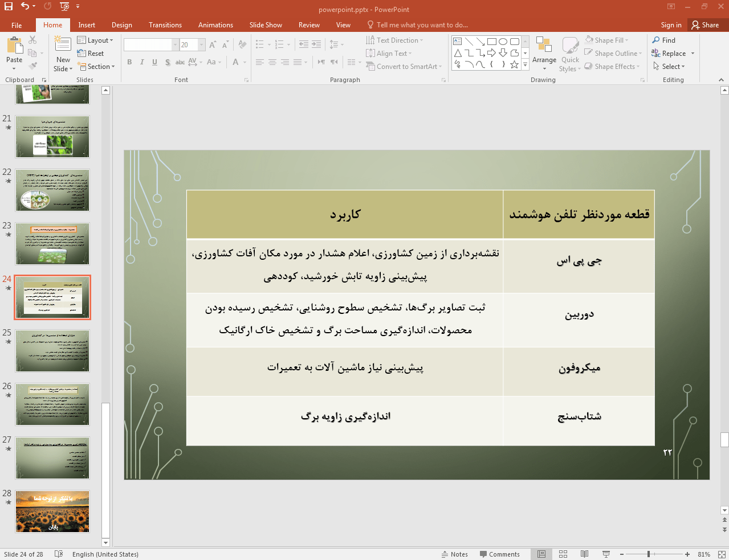Click the Zoom Out minus button
Viewport: 729px width, 560px height.
click(622, 554)
